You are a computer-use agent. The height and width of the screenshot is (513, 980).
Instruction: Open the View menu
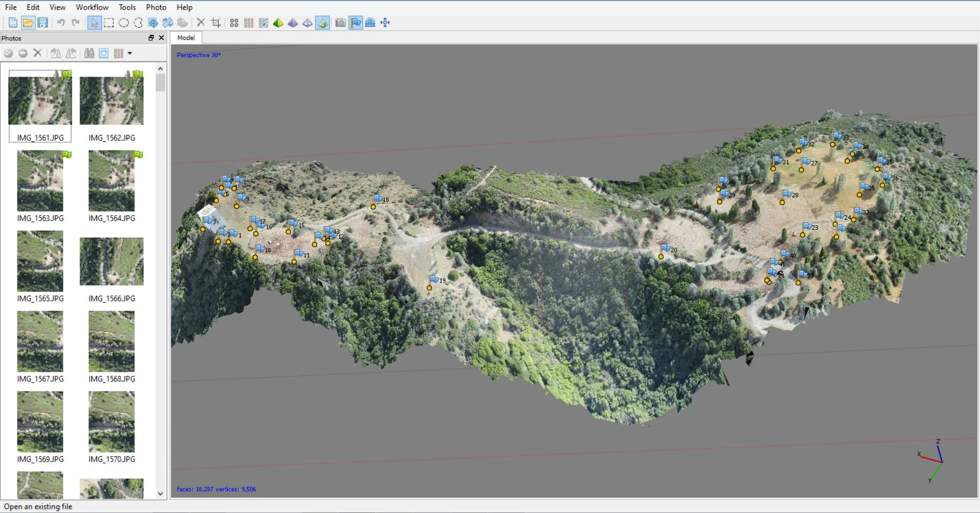click(57, 7)
